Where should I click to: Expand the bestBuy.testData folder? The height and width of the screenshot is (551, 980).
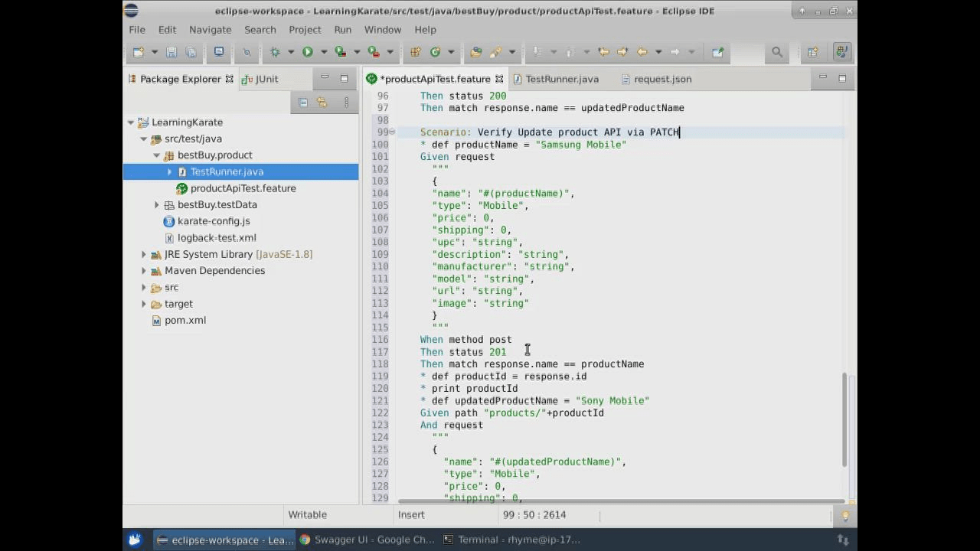(156, 204)
